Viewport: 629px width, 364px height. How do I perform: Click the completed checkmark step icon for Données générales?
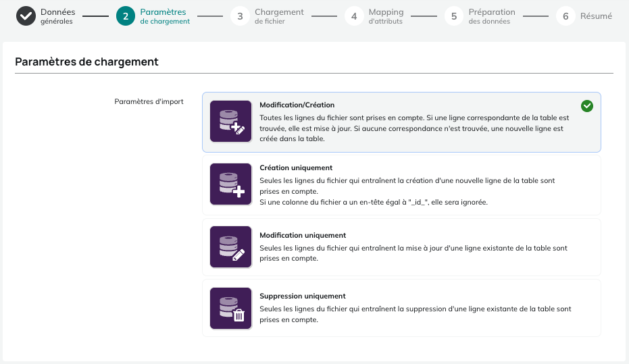click(x=26, y=16)
